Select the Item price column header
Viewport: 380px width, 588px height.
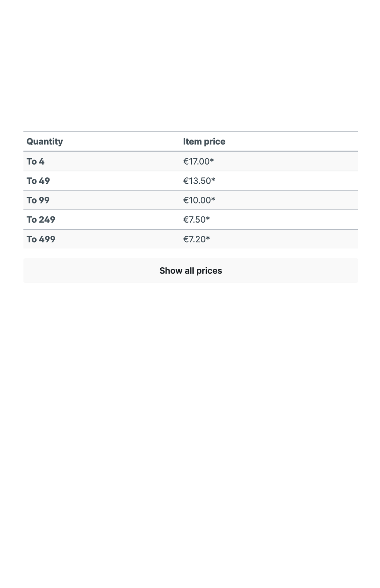click(204, 142)
